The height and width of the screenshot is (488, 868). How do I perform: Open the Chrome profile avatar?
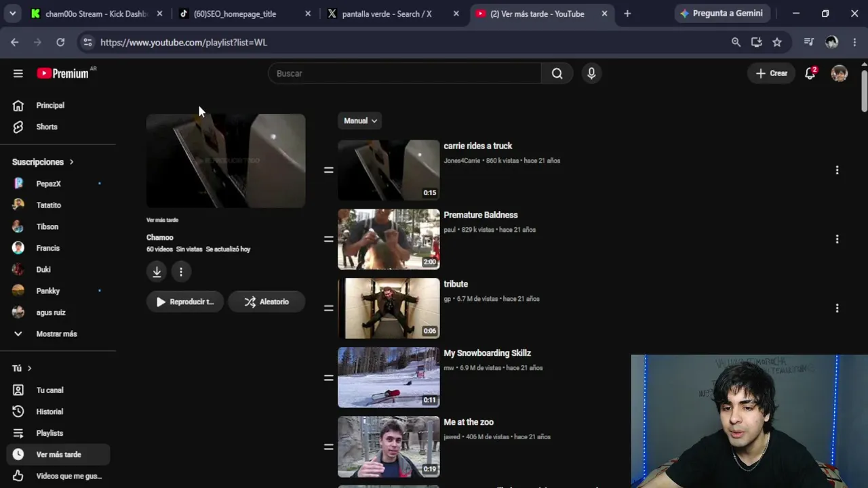831,42
